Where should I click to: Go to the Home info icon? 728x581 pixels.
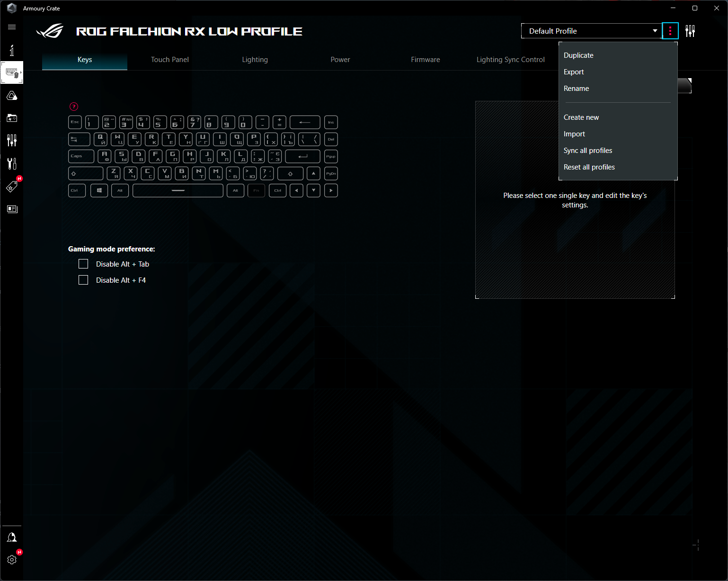point(12,50)
